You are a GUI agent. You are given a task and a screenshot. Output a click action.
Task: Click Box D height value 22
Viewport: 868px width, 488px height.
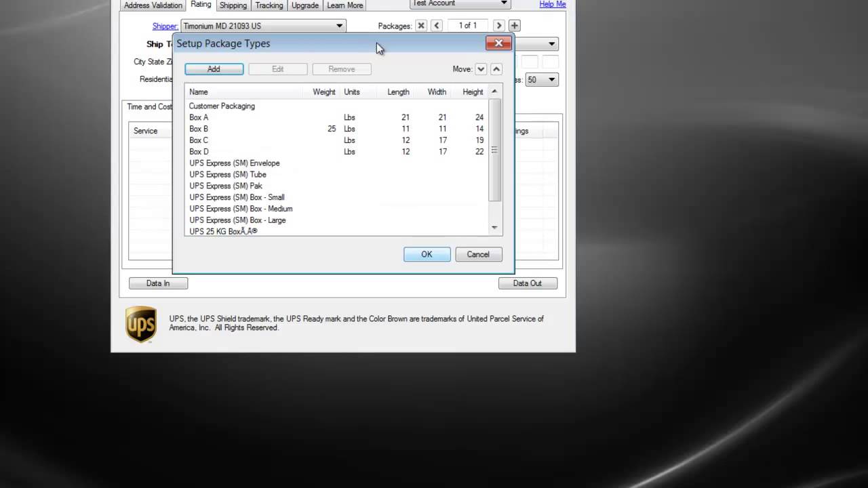coord(479,152)
